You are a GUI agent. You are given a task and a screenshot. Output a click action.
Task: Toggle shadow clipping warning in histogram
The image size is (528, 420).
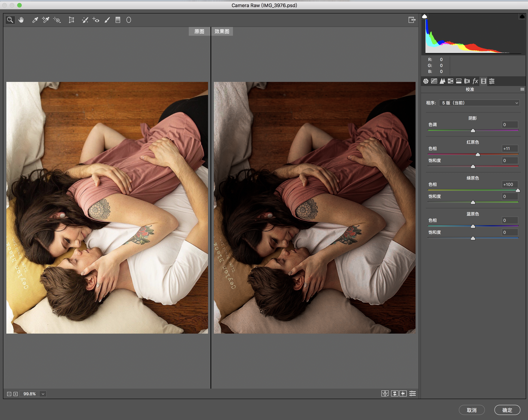(x=425, y=16)
